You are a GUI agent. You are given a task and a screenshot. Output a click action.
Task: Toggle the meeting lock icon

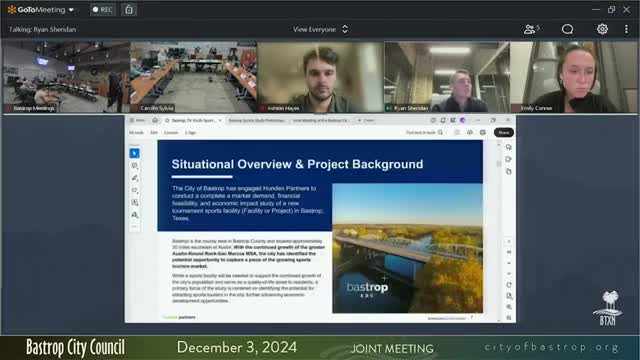pos(129,9)
